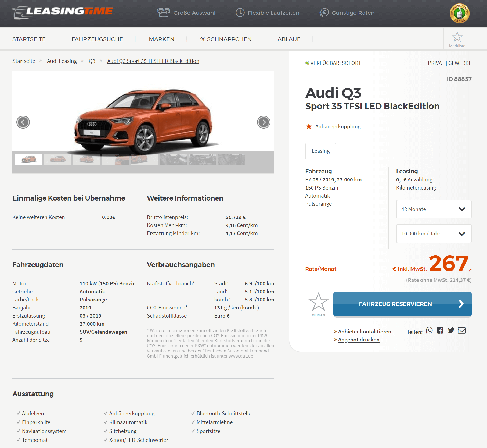Click the ID 88857 text
Viewport: 487px width, 448px height.
459,79
